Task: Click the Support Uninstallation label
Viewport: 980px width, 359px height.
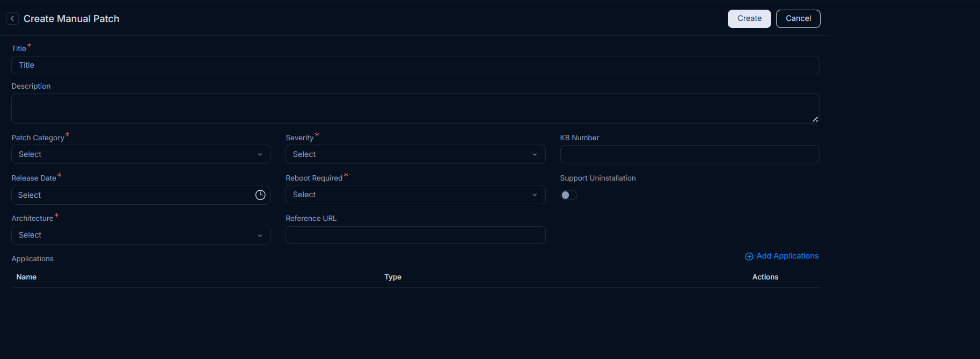Action: pyautogui.click(x=598, y=178)
